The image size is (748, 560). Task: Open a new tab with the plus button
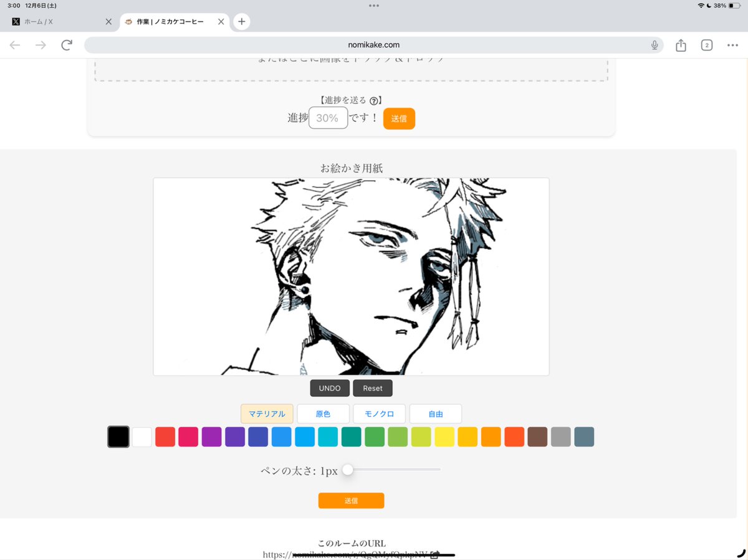242,22
